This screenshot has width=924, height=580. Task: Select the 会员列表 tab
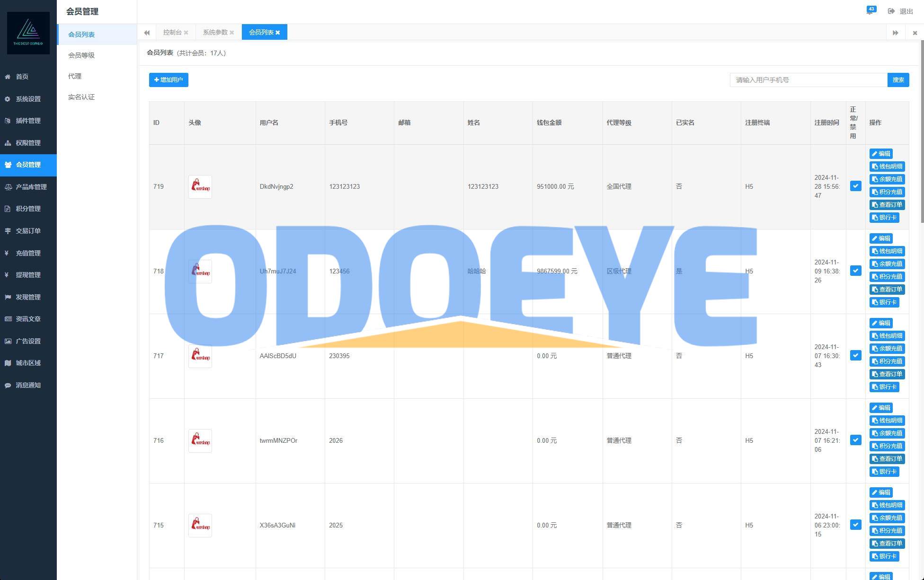pyautogui.click(x=261, y=32)
